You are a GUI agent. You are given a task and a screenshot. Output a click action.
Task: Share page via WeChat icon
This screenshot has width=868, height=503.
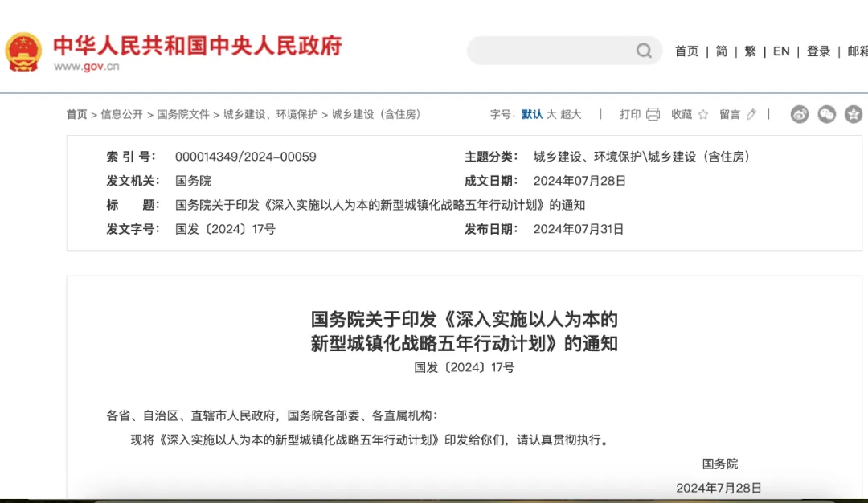pyautogui.click(x=827, y=114)
